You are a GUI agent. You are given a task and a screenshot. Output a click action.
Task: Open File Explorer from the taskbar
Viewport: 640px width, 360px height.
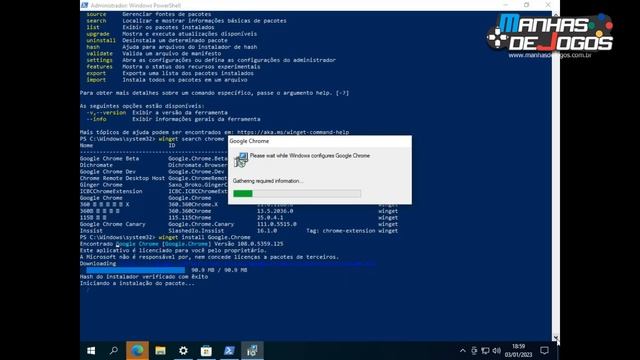160,351
